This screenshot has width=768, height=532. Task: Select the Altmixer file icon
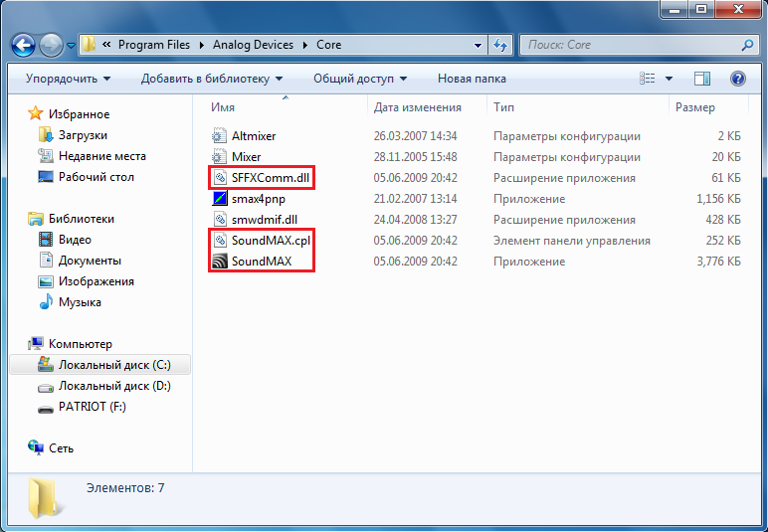pos(220,135)
